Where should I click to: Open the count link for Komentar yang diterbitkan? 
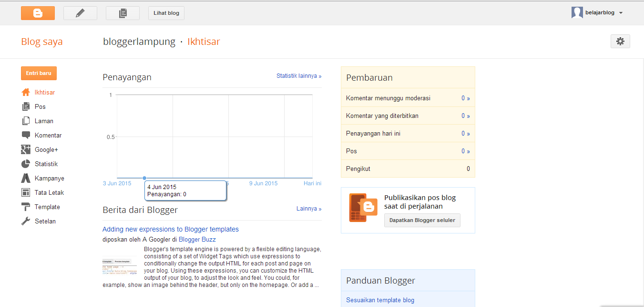466,116
